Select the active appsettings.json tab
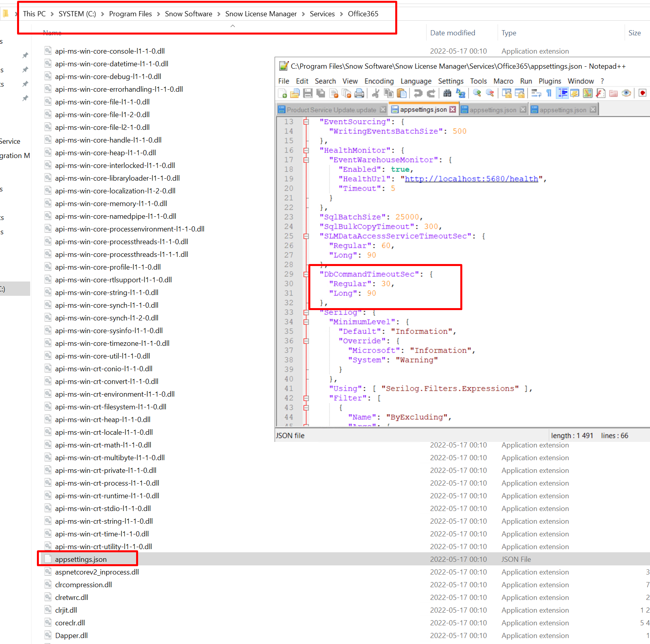 click(x=423, y=110)
